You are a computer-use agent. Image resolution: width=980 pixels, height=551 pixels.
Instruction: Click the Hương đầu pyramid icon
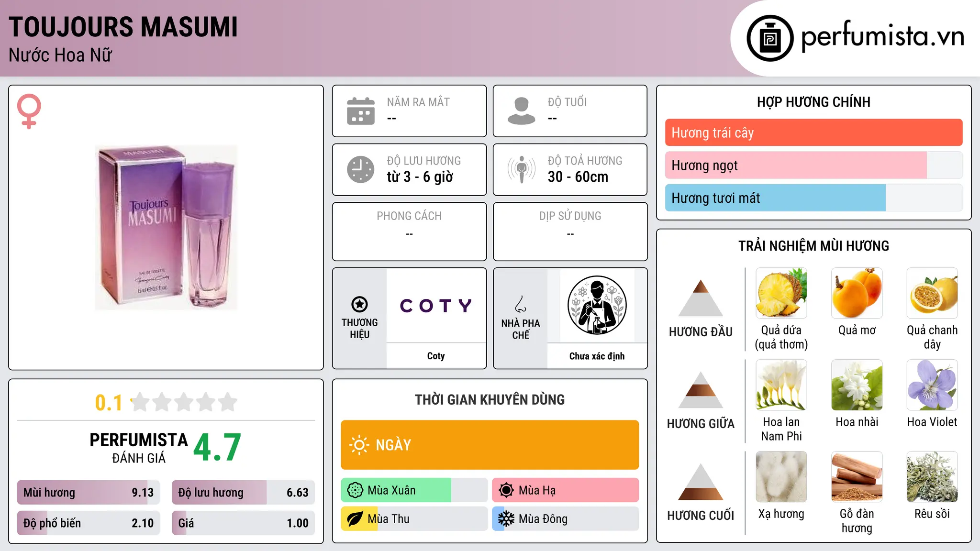click(x=701, y=298)
